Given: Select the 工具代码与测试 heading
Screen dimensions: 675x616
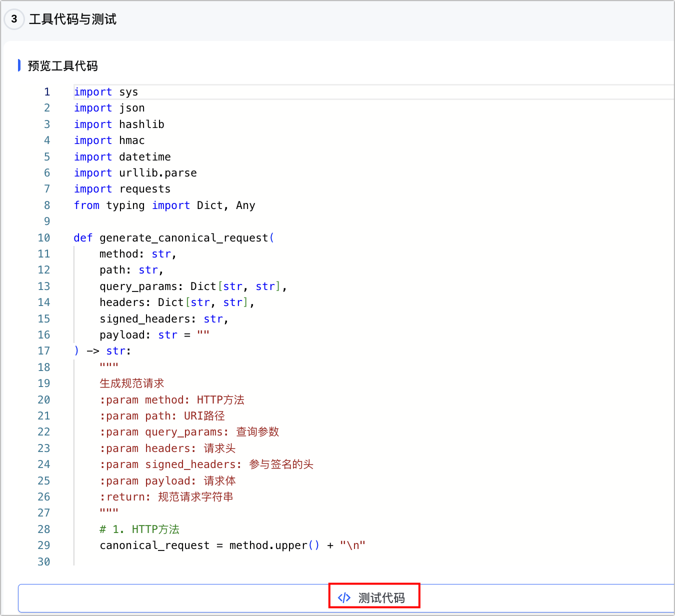Looking at the screenshot, I should [72, 19].
